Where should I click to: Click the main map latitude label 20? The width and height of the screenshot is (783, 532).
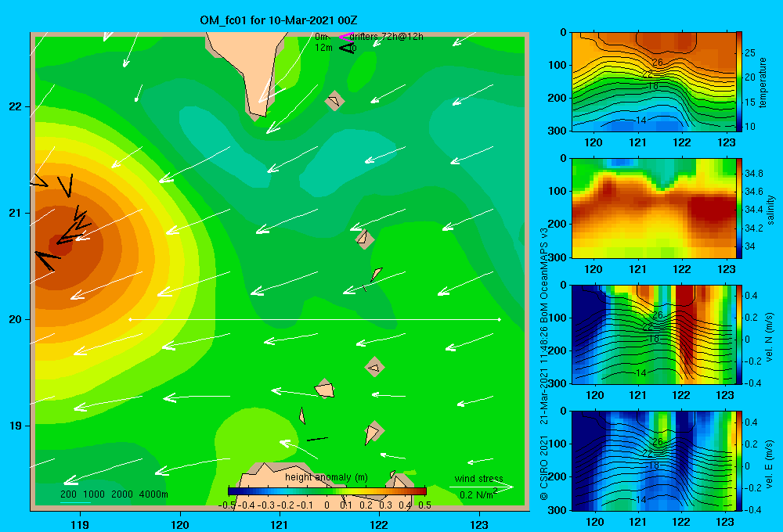coord(15,319)
